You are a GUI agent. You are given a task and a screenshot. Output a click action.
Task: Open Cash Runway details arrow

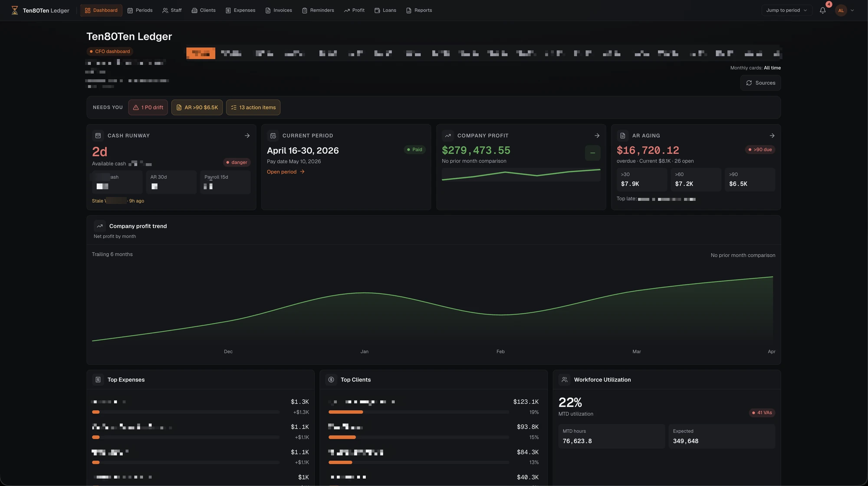pyautogui.click(x=247, y=136)
